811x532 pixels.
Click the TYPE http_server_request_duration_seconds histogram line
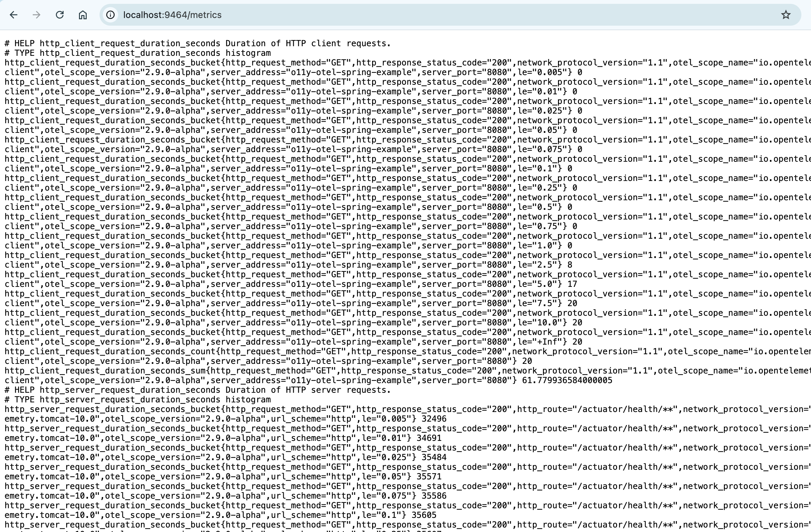[x=138, y=399]
